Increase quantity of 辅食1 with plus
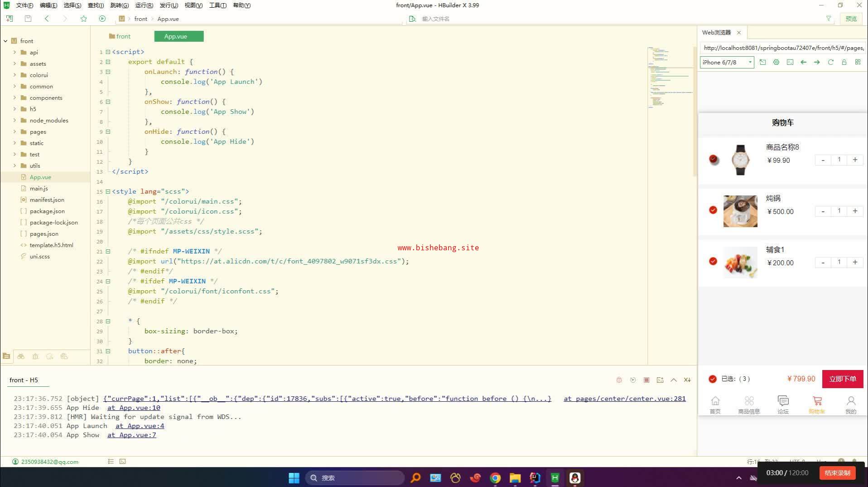 tap(855, 262)
